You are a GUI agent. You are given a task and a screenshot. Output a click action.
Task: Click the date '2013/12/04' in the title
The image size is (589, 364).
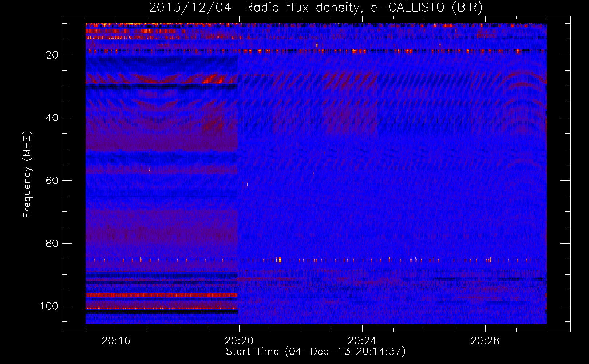click(x=190, y=8)
